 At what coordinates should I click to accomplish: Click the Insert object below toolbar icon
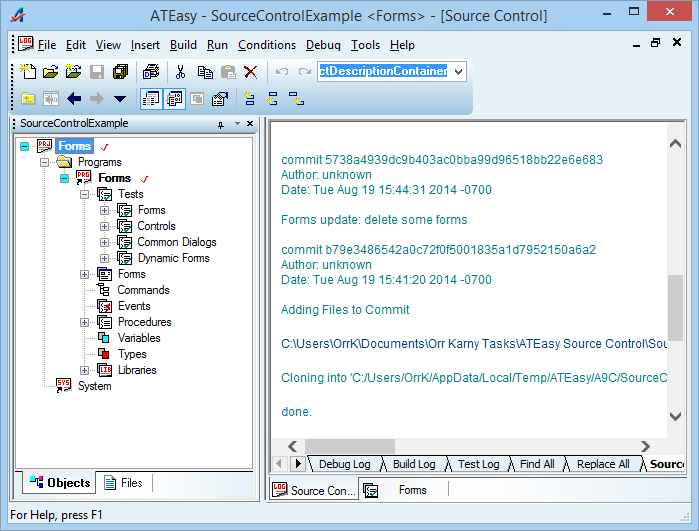(296, 99)
